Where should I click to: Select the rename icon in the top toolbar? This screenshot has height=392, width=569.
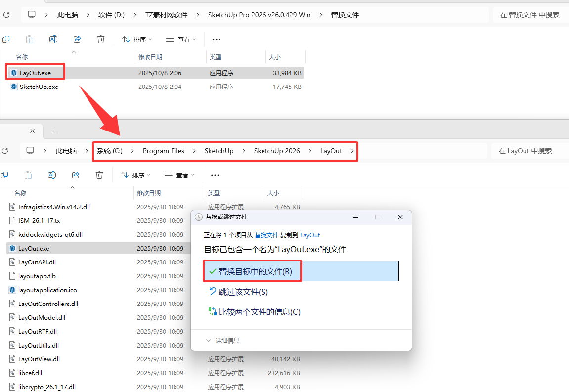tap(53, 39)
